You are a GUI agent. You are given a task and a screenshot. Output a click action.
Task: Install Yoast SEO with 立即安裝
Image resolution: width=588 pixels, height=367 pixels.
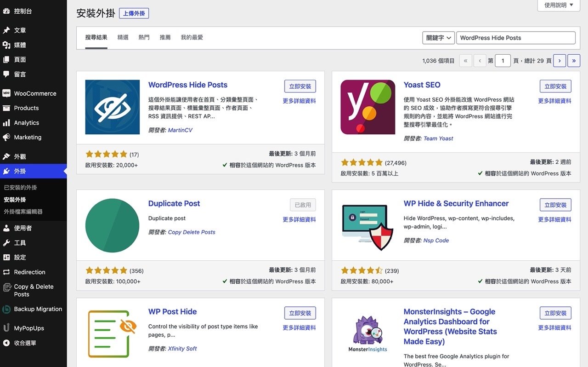[555, 86]
